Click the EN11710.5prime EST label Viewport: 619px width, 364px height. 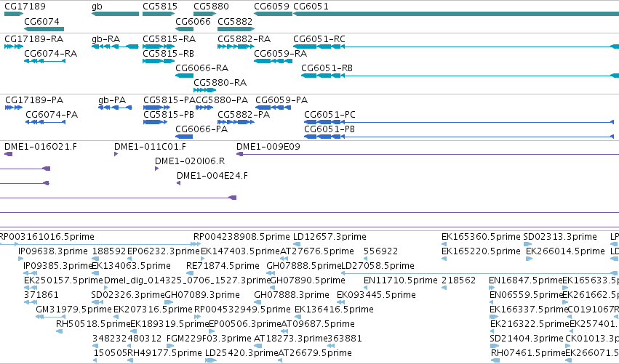(401, 280)
